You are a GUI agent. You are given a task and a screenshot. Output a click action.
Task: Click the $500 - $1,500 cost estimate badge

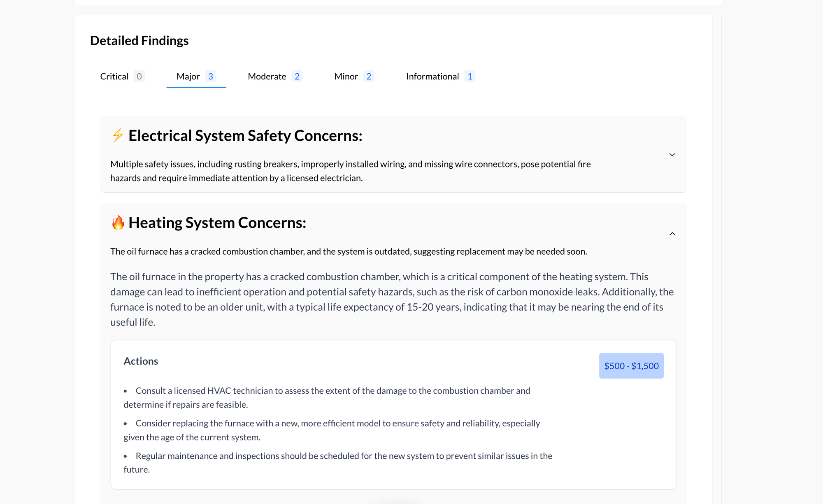[631, 366]
